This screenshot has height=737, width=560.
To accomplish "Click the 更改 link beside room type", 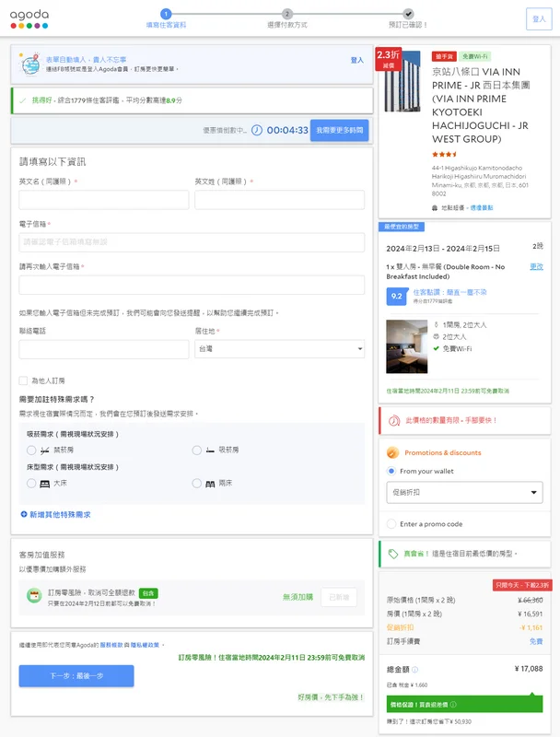I will click(536, 266).
